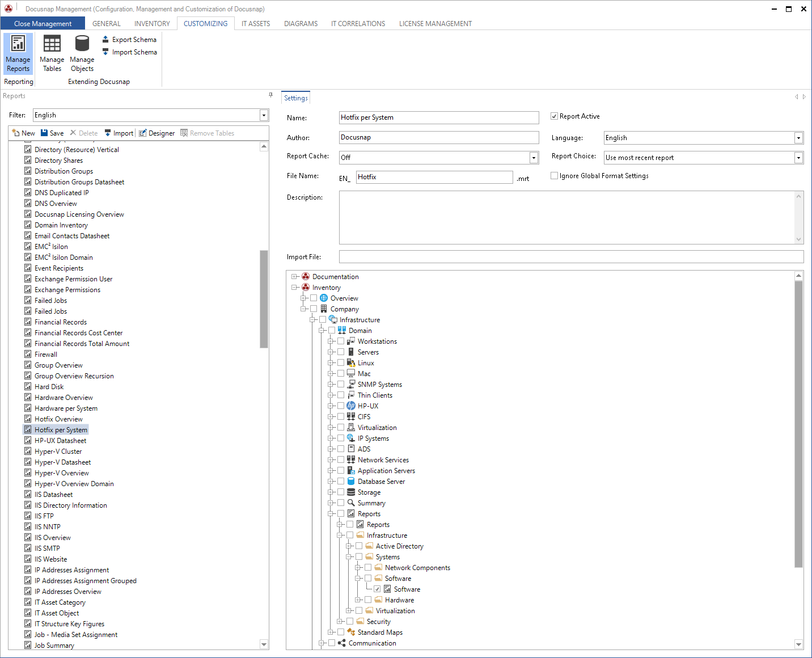Select Docusnap Licensing Overview report
Screen dimensions: 812x658
click(x=79, y=214)
